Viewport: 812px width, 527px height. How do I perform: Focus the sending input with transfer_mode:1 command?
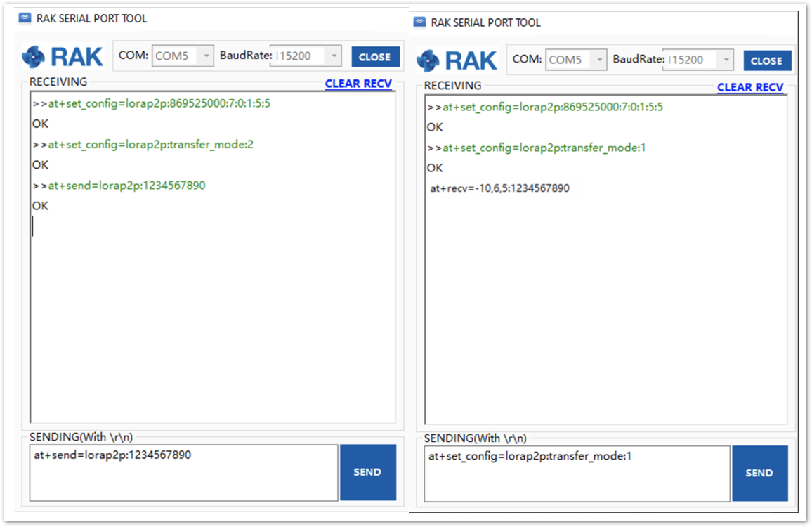[577, 474]
